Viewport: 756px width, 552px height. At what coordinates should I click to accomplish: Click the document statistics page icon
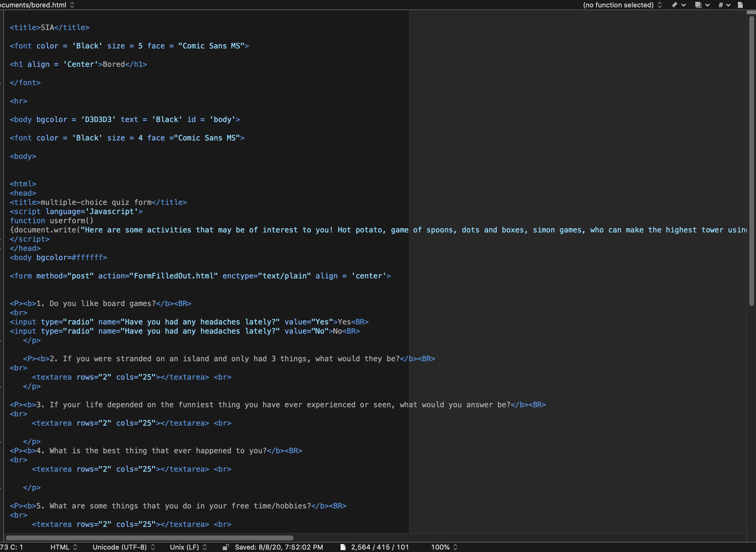343,547
